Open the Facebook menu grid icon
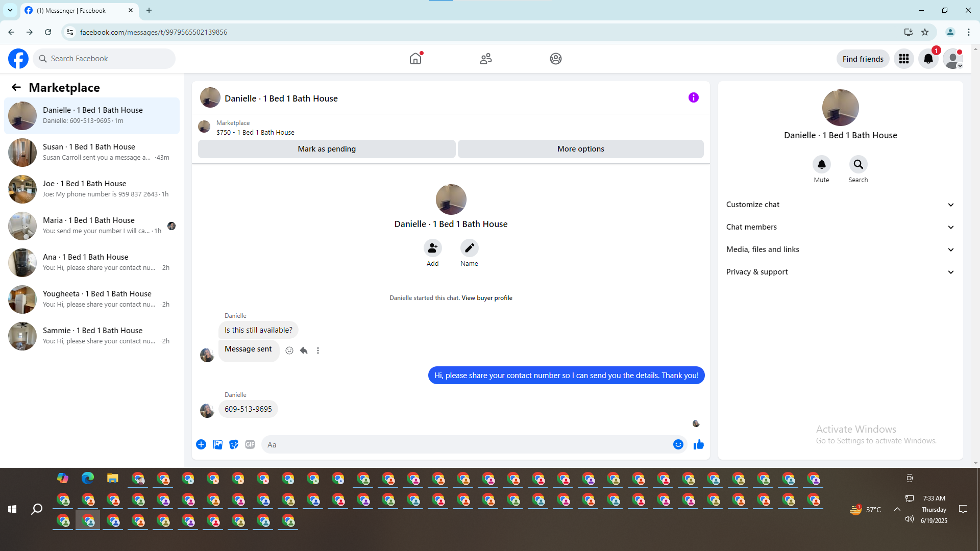Screen dimensions: 980x551 pos(904,59)
